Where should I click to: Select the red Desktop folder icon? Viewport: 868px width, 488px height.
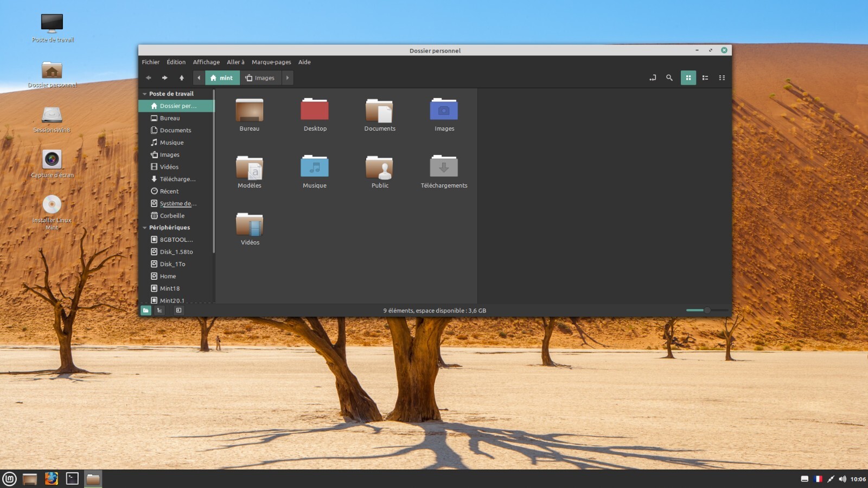pyautogui.click(x=315, y=109)
